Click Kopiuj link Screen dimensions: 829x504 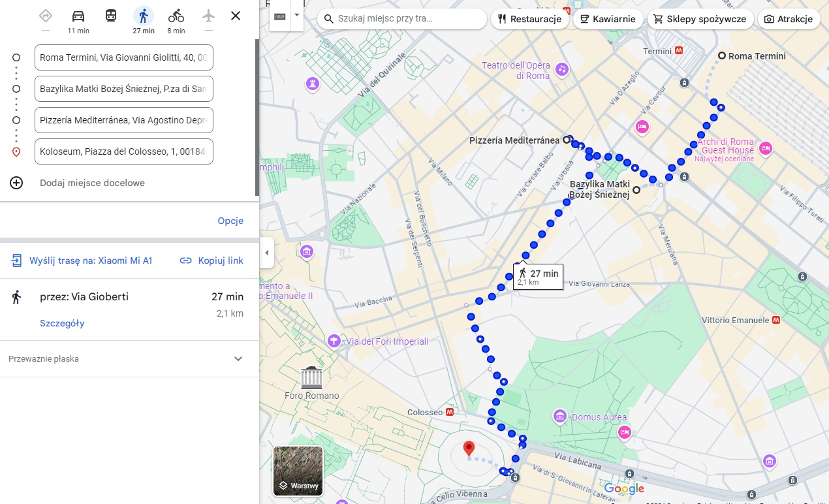click(x=221, y=260)
